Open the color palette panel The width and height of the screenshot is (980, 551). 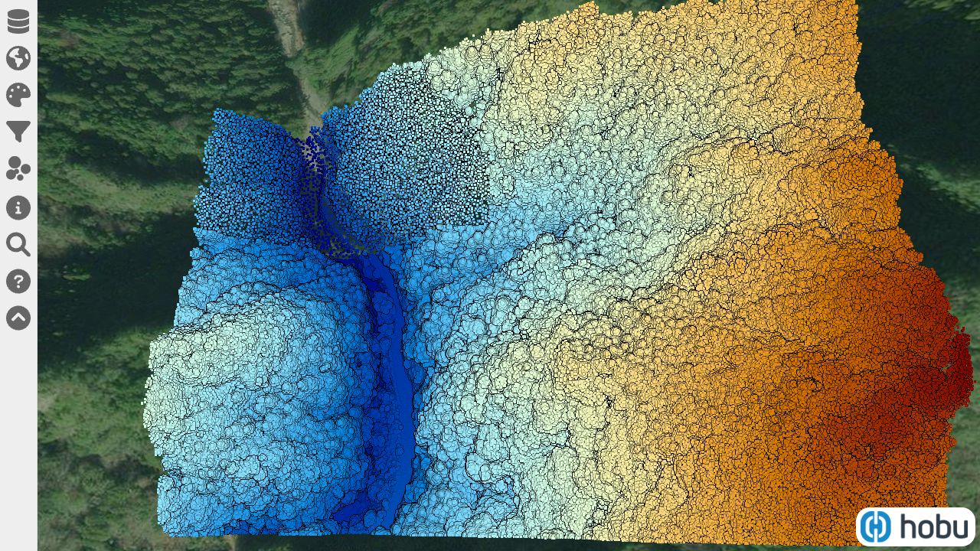pos(18,95)
